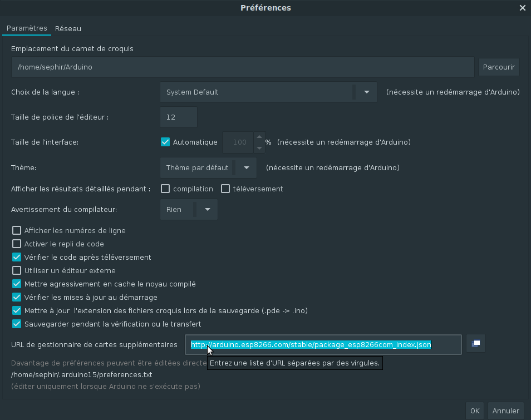Open the Thème par défaut dropdown

246,167
